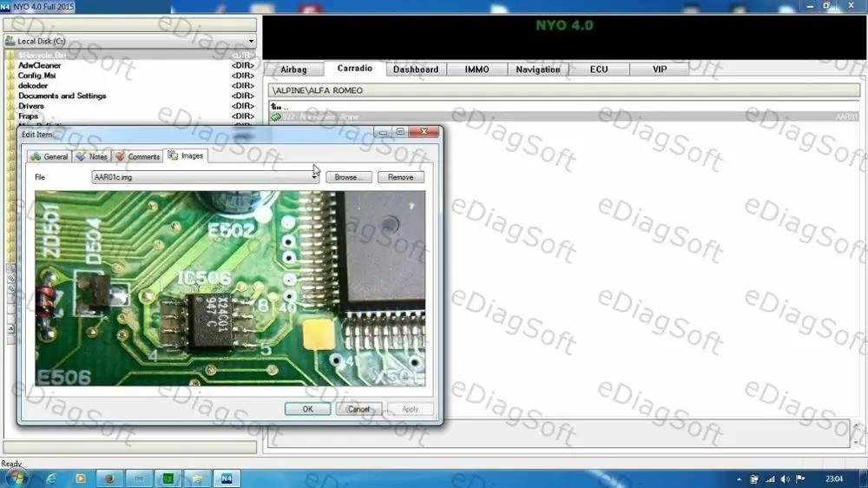
Task: Switch to the Notes tab
Action: pyautogui.click(x=93, y=157)
